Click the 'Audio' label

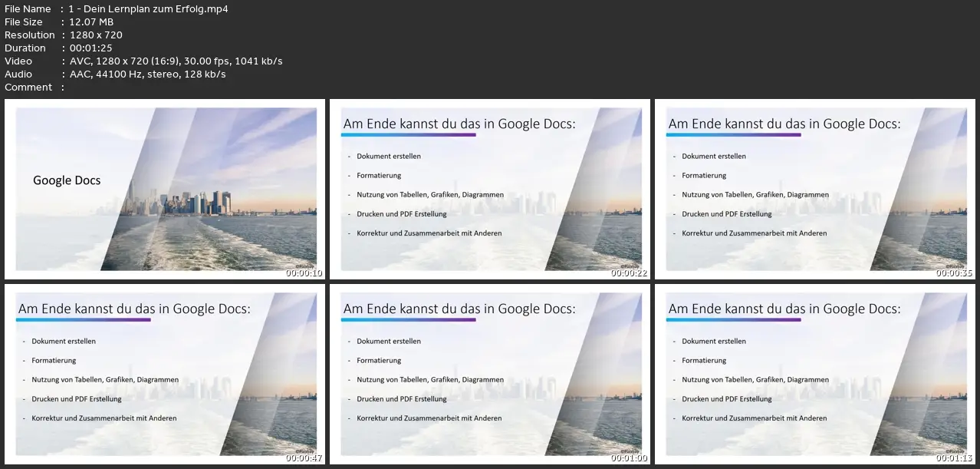coord(18,74)
